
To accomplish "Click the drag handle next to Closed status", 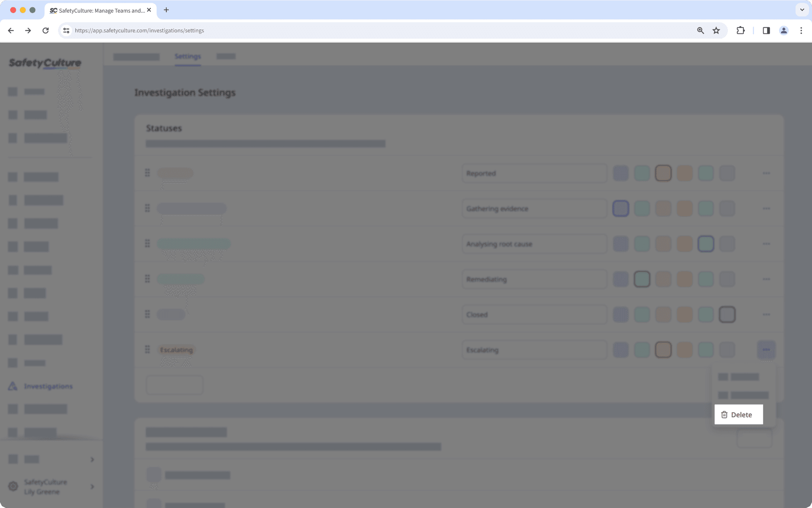I will tap(147, 314).
